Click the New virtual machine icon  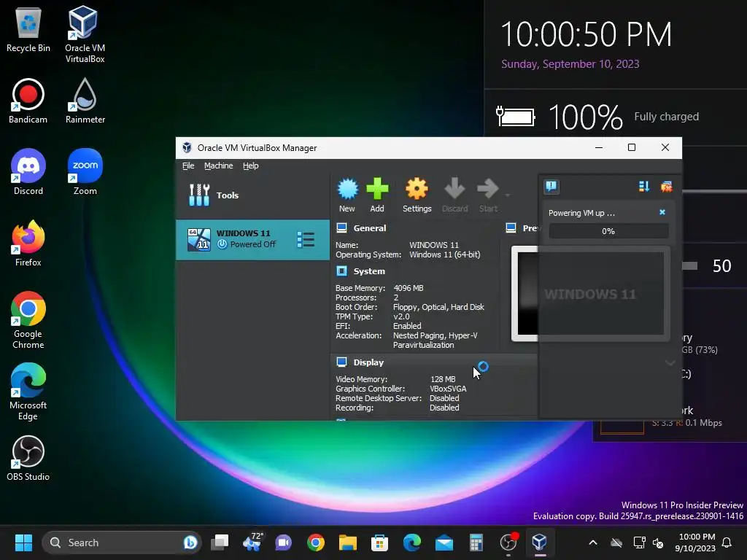(347, 189)
